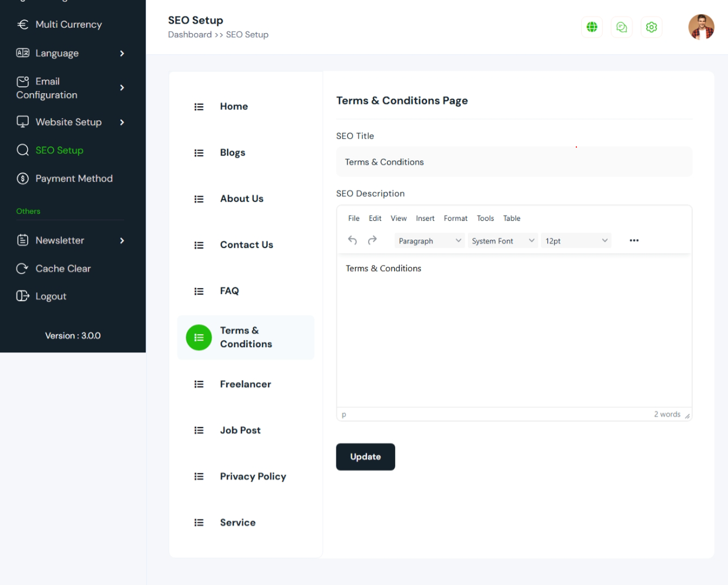
Task: Click the settings gear icon in header
Action: 651,27
